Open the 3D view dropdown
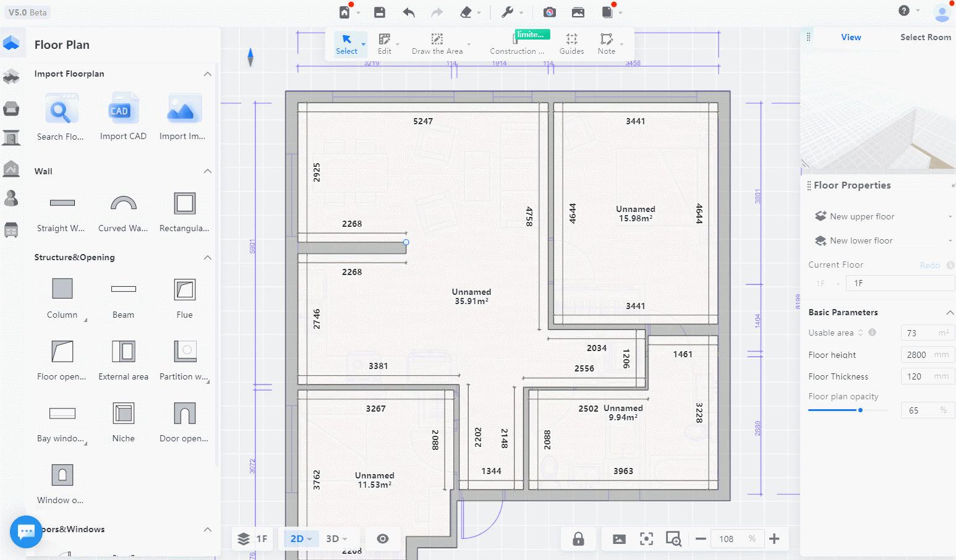The image size is (956, 560). point(336,539)
